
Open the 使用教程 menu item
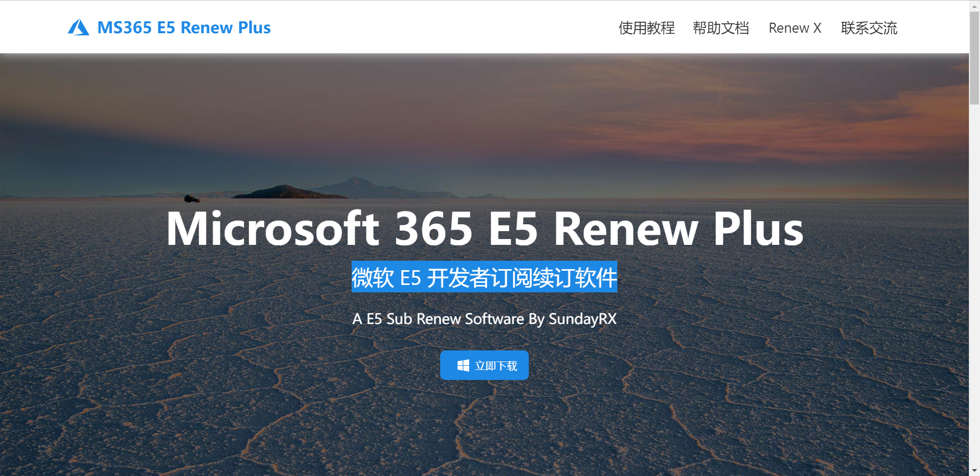coord(647,28)
